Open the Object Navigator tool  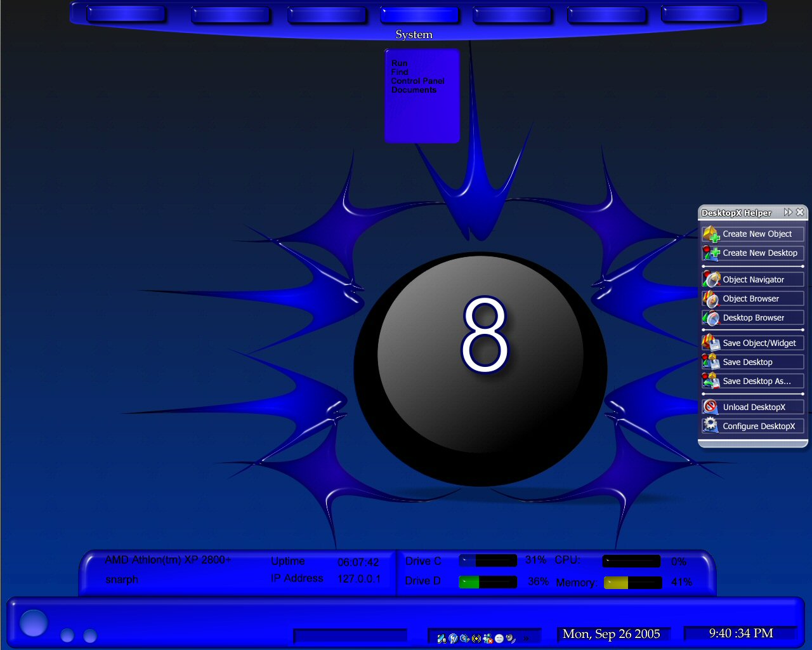(x=712, y=279)
